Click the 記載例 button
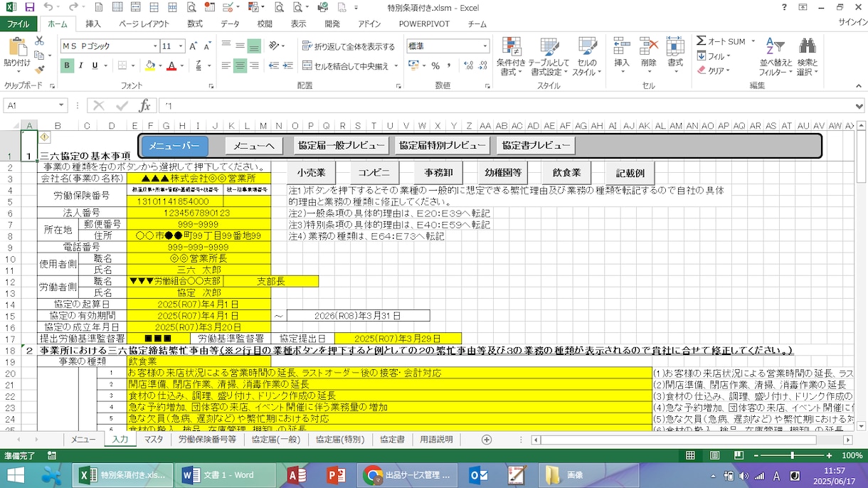The height and width of the screenshot is (488, 868). pos(630,173)
